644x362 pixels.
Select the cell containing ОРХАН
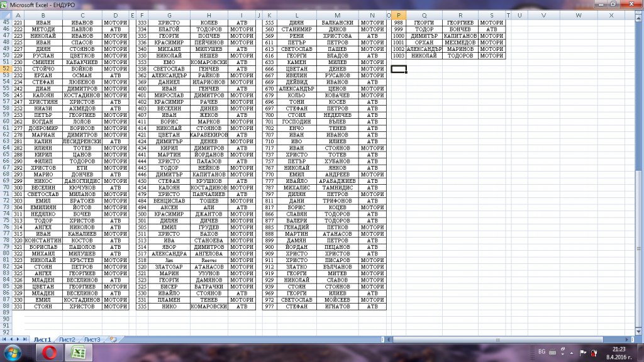click(x=425, y=42)
